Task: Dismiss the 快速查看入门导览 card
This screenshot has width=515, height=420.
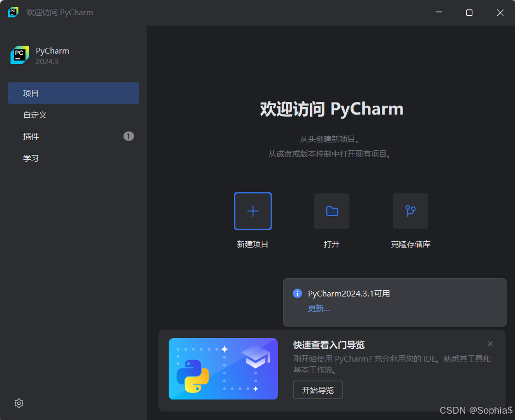Action: click(490, 343)
